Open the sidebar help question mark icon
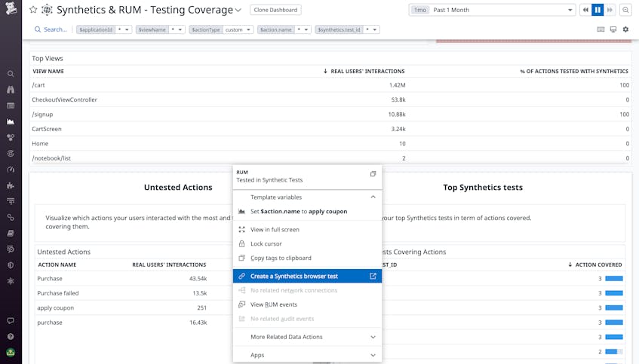This screenshot has height=364, width=639. point(11,336)
